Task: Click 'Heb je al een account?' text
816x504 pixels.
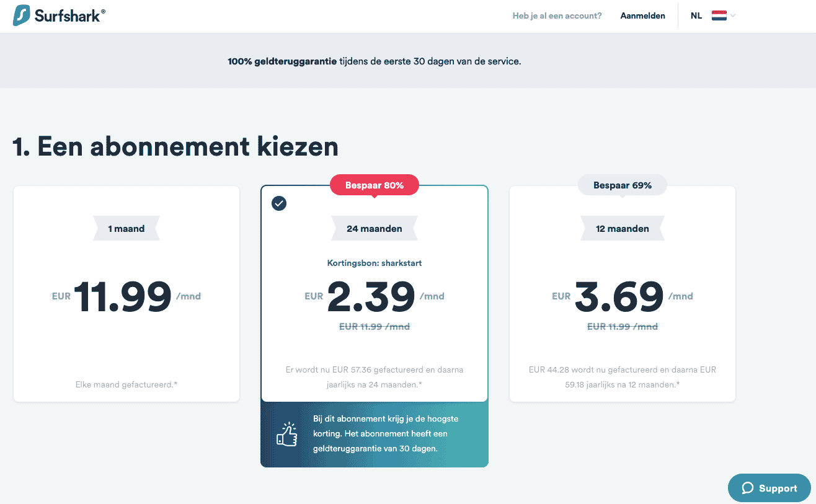Action: 557,16
